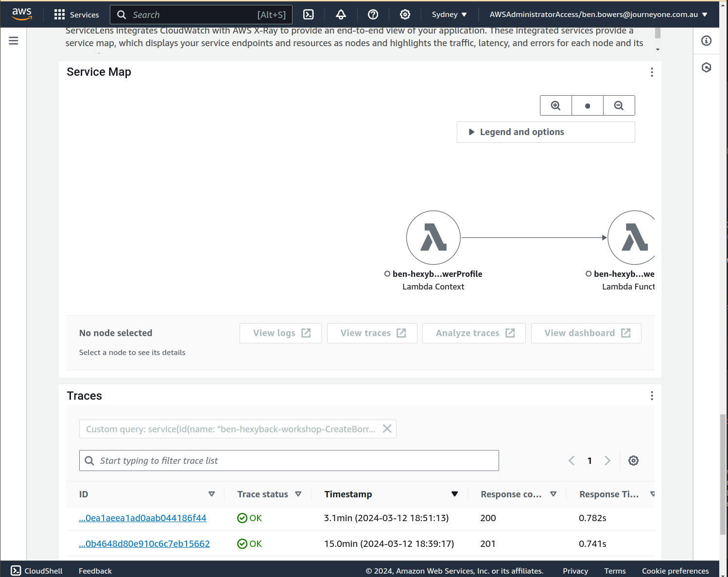Open the Services grid menu
The image size is (728, 577).
pos(76,15)
